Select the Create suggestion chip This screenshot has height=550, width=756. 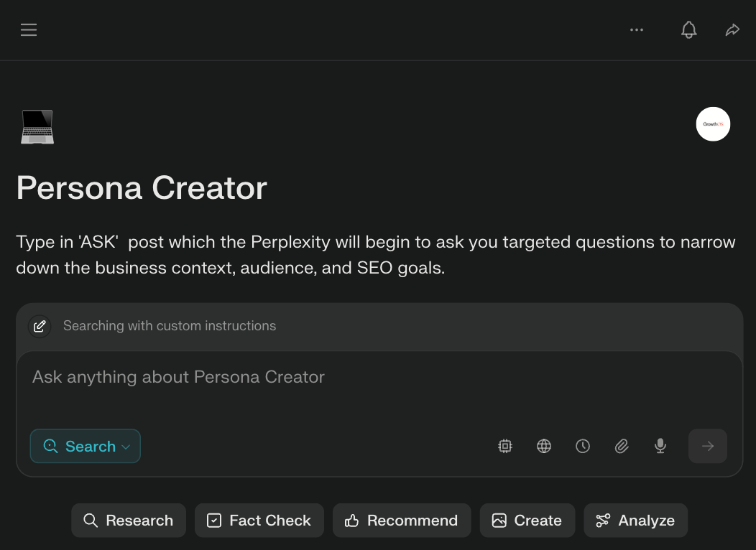coord(527,520)
